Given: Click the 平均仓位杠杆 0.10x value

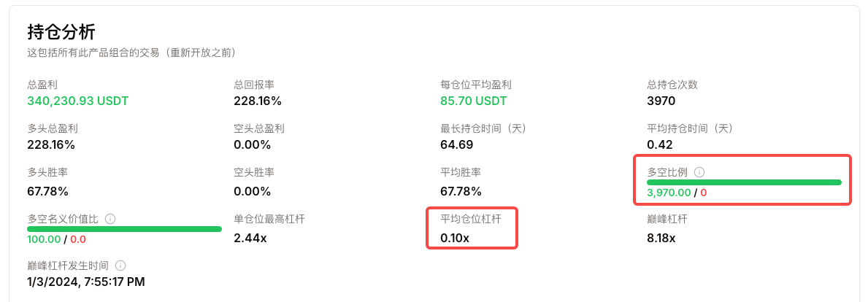Looking at the screenshot, I should (x=455, y=239).
